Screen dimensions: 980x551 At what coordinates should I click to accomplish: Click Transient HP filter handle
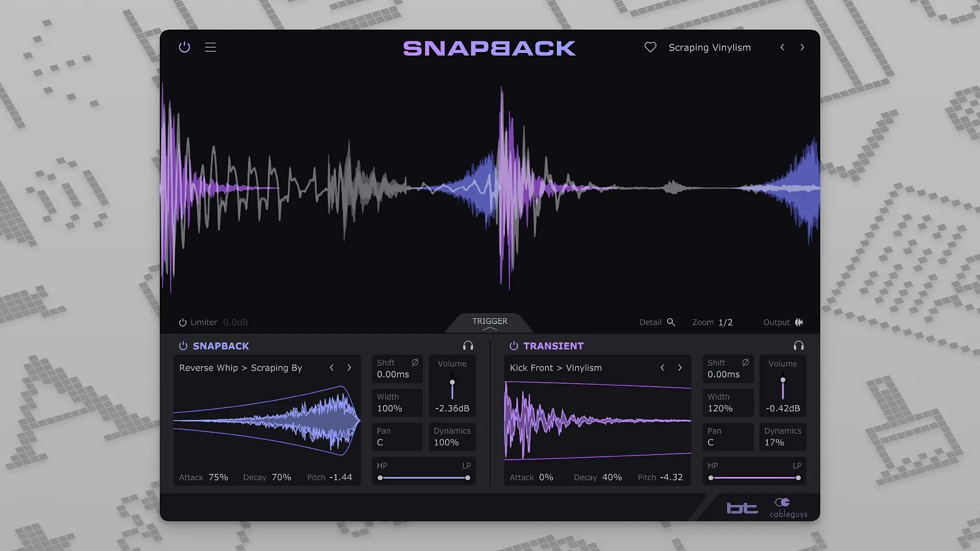(x=711, y=478)
